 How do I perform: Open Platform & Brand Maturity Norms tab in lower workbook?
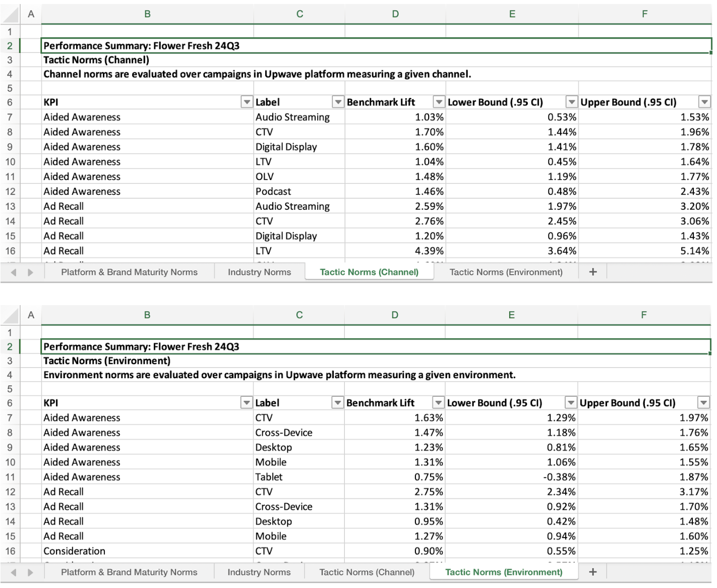[x=129, y=572]
